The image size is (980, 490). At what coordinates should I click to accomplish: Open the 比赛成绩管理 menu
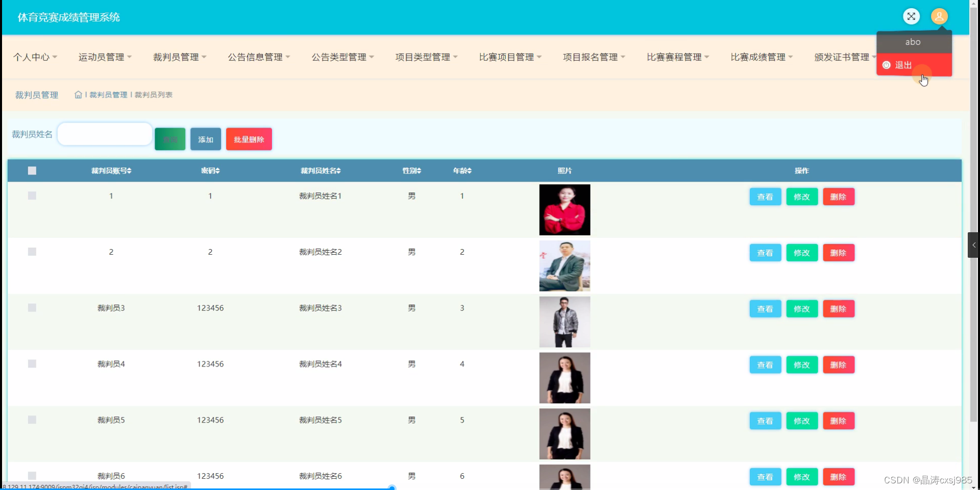pos(762,57)
